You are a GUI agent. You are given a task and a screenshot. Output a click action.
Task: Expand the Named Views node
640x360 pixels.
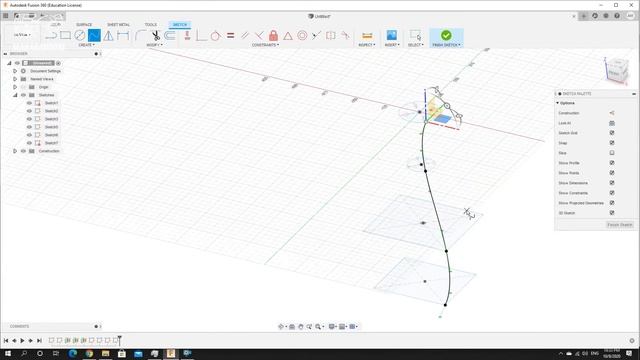15,79
